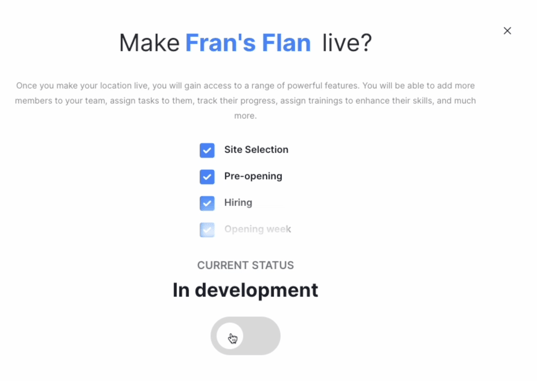The image size is (537, 381).
Task: Uncheck the Site Selection checkbox
Action: [207, 150]
